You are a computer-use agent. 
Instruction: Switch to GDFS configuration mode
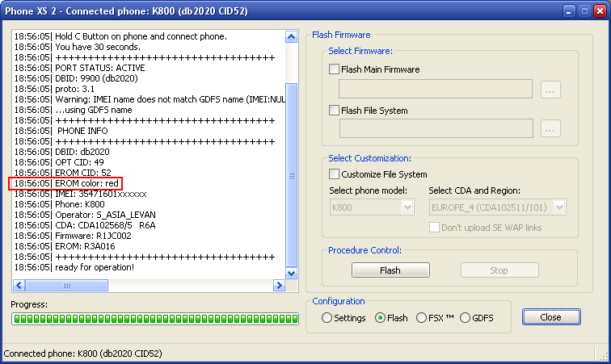pyautogui.click(x=465, y=318)
